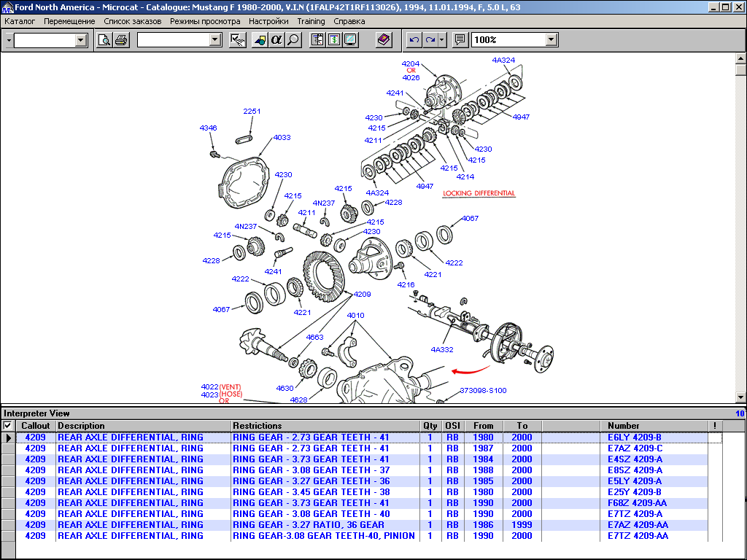Click the diagram scrollbar up arrow
747x560 pixels.
point(741,58)
